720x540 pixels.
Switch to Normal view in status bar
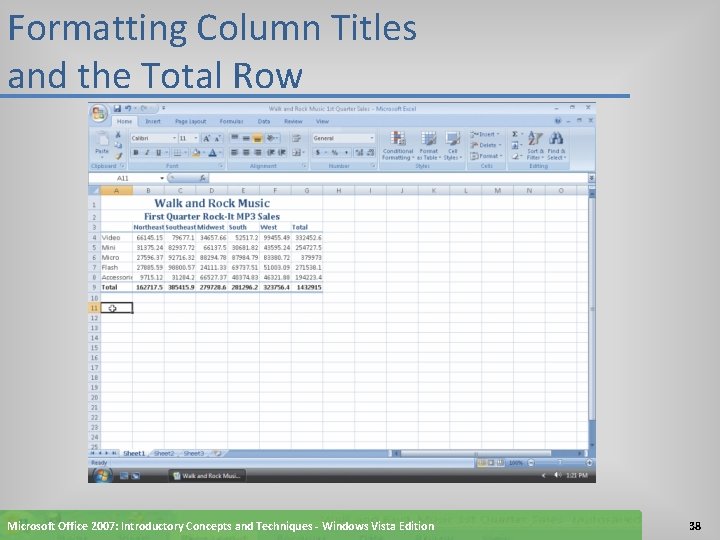point(482,463)
